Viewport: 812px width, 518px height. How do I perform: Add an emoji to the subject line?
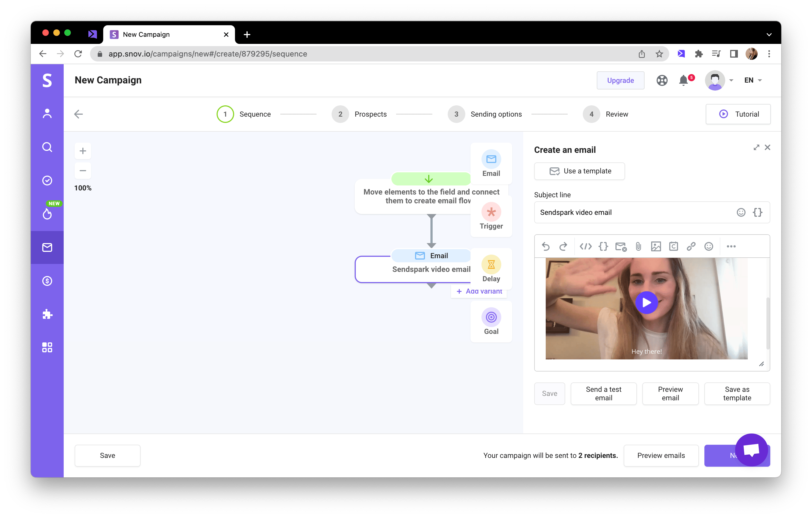tap(741, 212)
